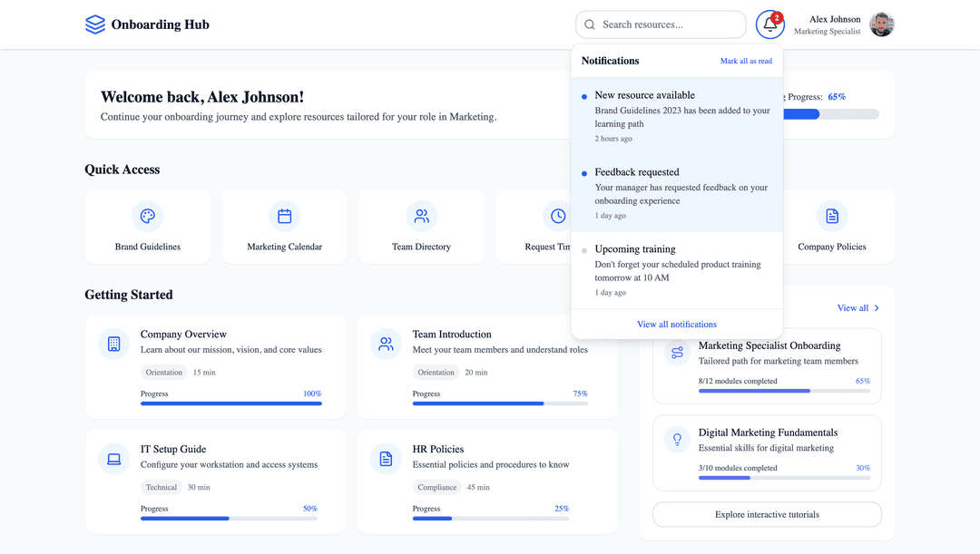Click the Company Overview building icon

point(113,344)
